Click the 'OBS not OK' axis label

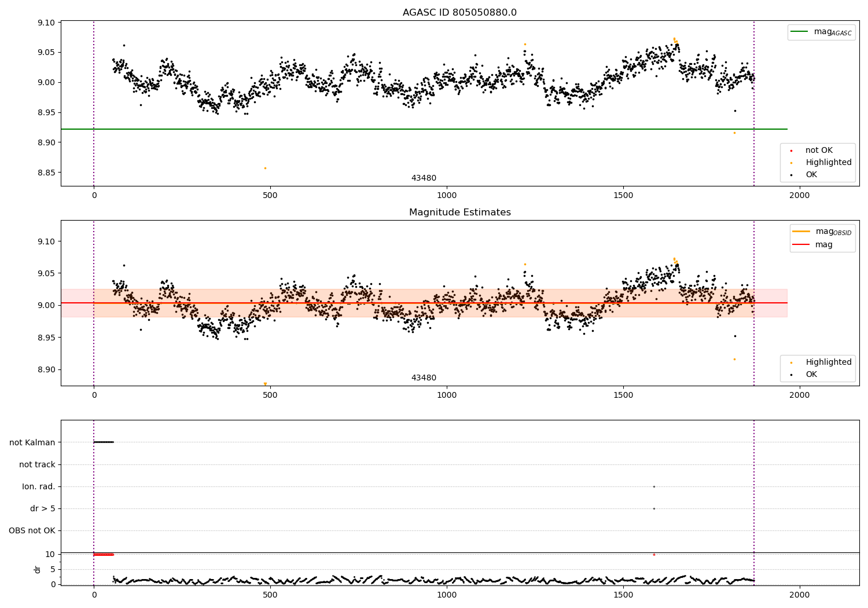pyautogui.click(x=32, y=530)
